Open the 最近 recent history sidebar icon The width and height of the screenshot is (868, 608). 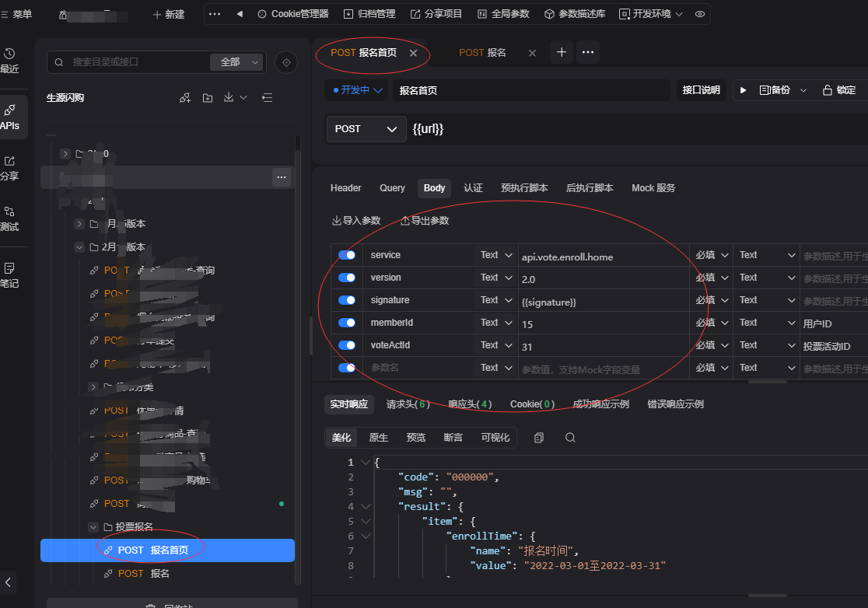coord(9,61)
